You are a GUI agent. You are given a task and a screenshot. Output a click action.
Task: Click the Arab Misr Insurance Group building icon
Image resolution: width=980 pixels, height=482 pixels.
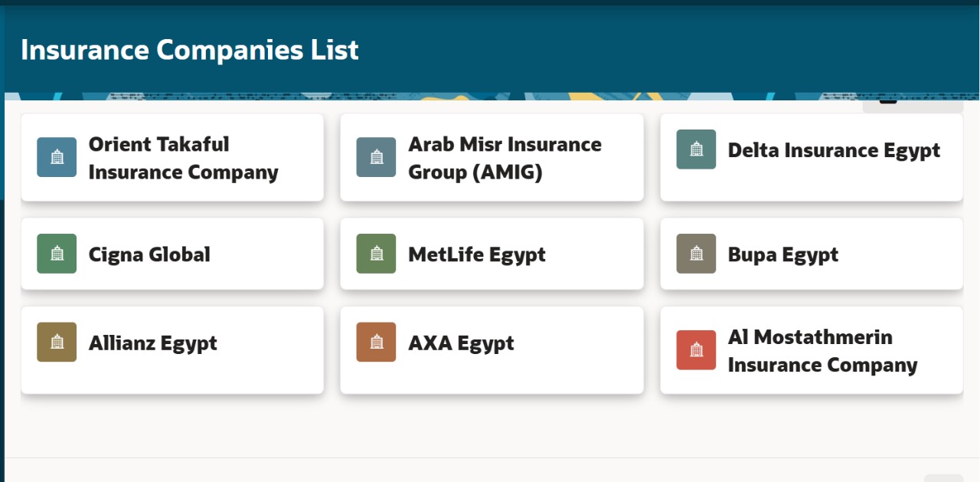(375, 157)
